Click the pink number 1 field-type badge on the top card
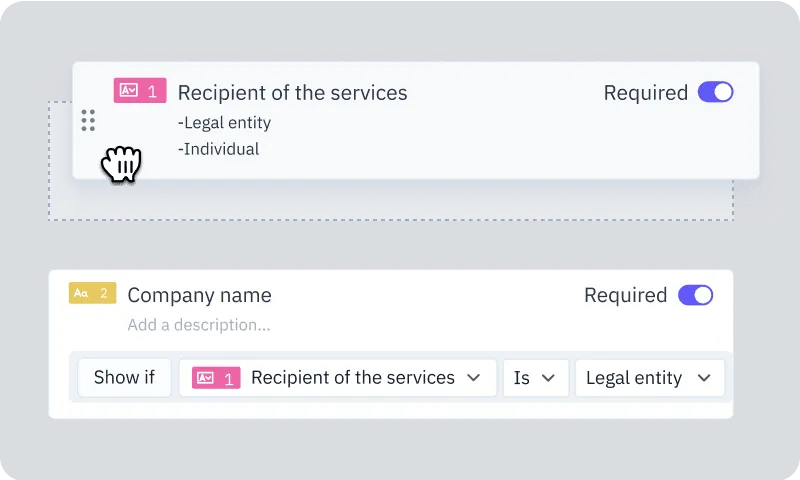The width and height of the screenshot is (800, 480). tap(140, 90)
